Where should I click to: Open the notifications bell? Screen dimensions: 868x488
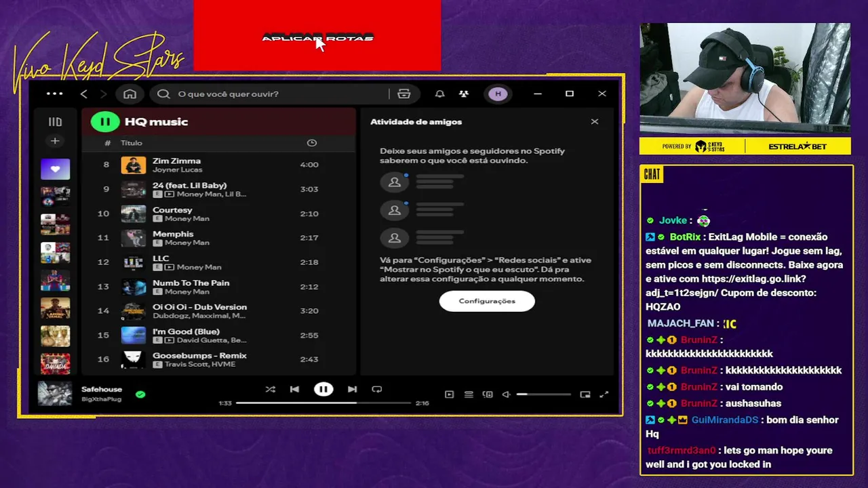pyautogui.click(x=440, y=94)
